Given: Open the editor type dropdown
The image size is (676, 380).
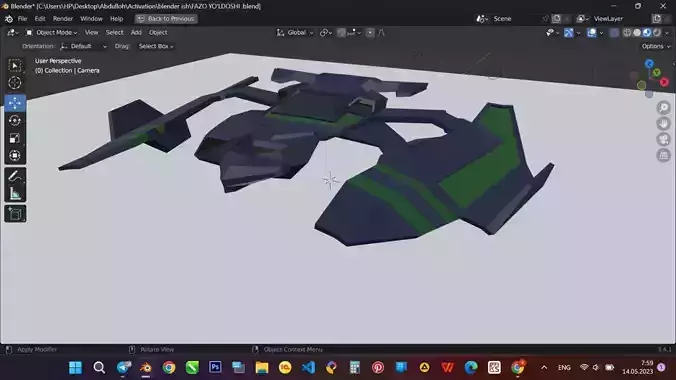Looking at the screenshot, I should [x=13, y=32].
